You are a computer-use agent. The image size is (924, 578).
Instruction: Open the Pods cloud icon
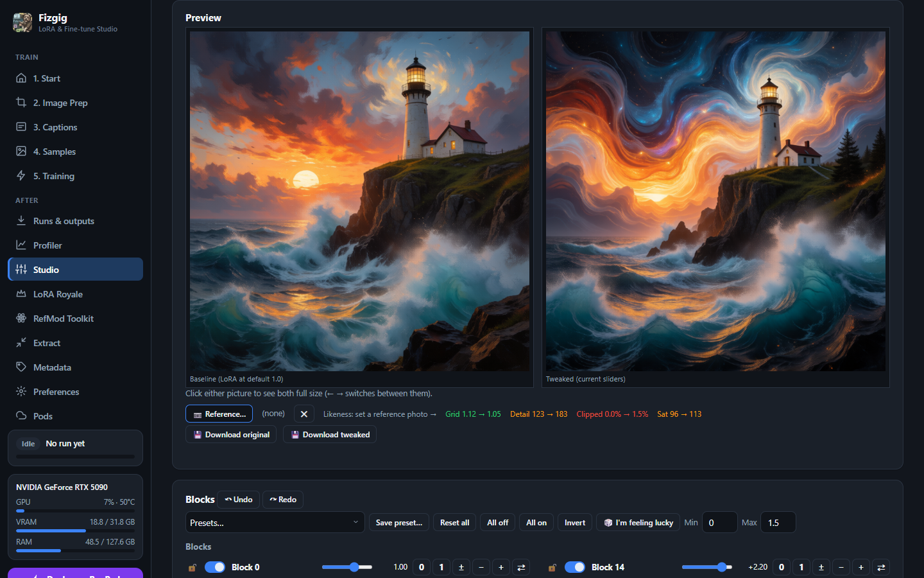pos(21,416)
